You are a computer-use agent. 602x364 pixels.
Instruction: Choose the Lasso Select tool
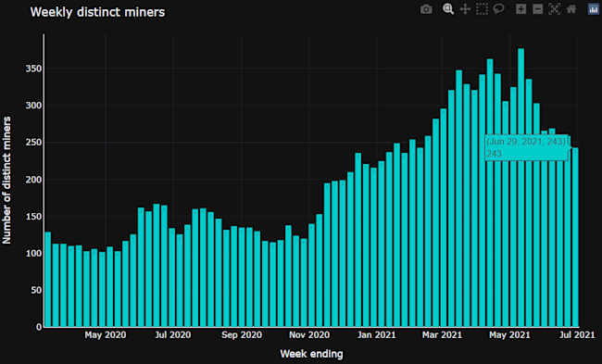click(498, 9)
